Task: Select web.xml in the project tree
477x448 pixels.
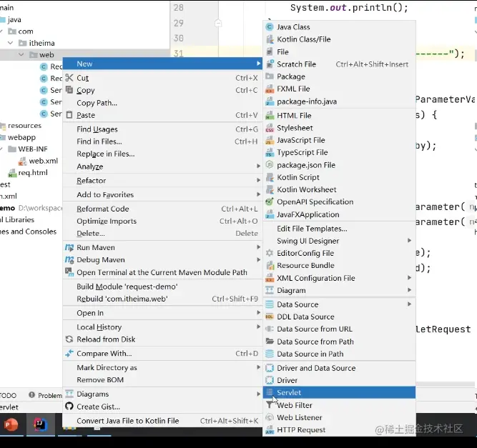Action: [x=39, y=161]
